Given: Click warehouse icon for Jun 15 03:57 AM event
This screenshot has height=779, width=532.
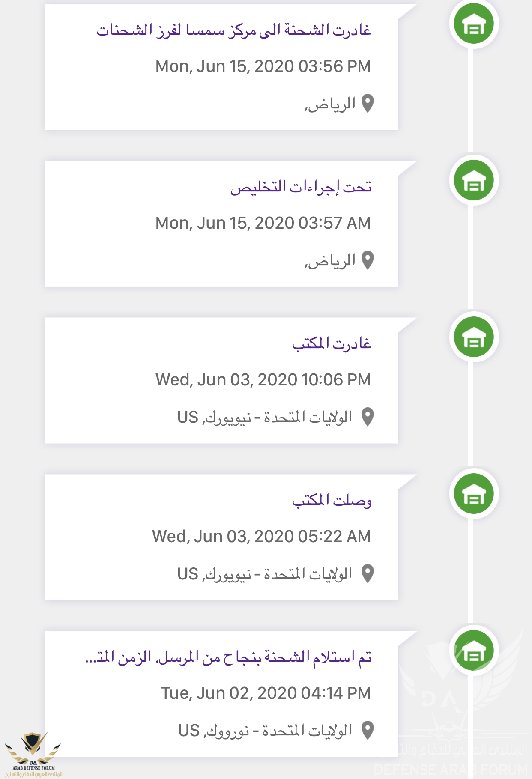Looking at the screenshot, I should [474, 180].
